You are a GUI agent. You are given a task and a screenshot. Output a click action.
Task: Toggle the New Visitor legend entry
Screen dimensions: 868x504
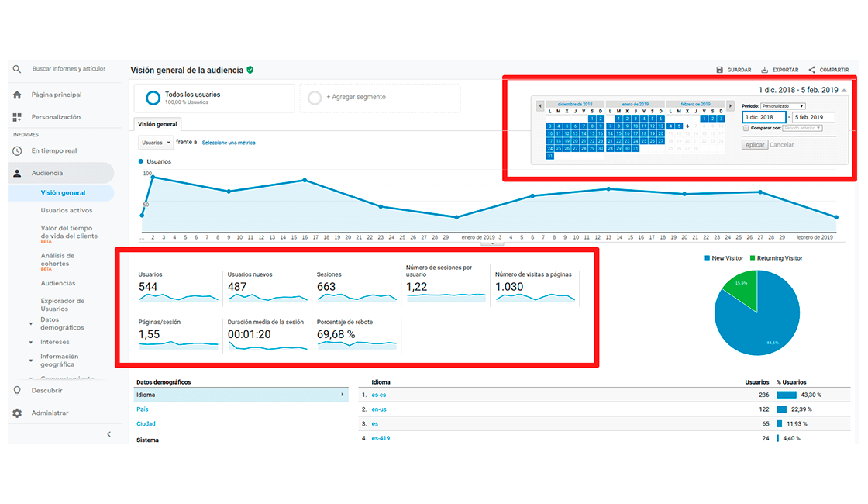727,257
